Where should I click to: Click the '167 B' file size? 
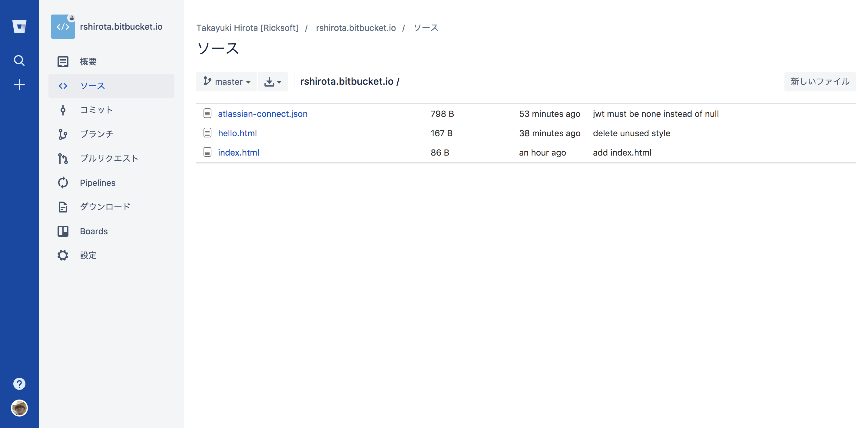click(442, 133)
